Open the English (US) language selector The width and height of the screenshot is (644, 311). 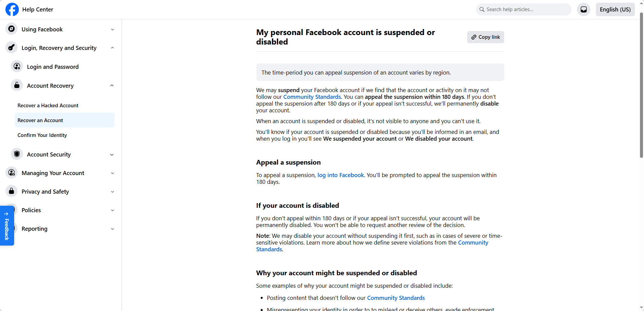615,9
